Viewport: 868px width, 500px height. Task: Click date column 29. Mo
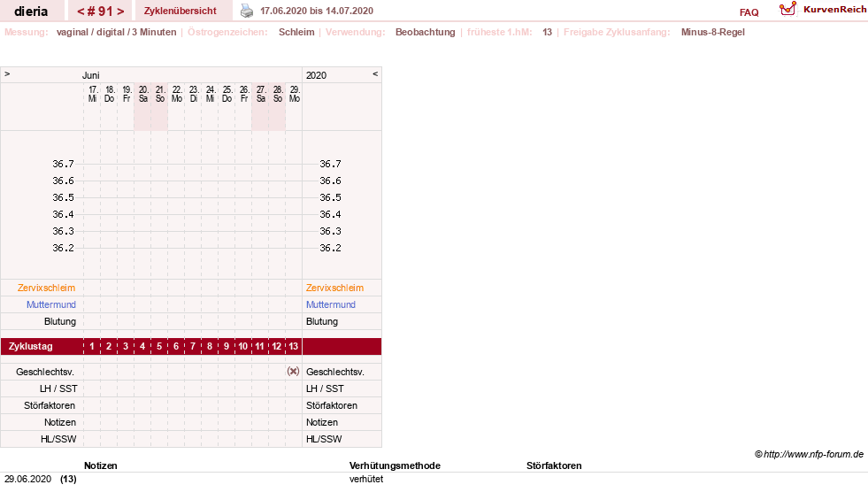pos(294,94)
